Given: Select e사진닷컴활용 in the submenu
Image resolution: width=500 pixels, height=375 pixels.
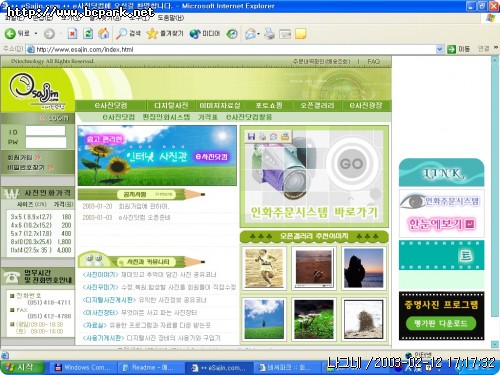Looking at the screenshot, I should pyautogui.click(x=249, y=117).
